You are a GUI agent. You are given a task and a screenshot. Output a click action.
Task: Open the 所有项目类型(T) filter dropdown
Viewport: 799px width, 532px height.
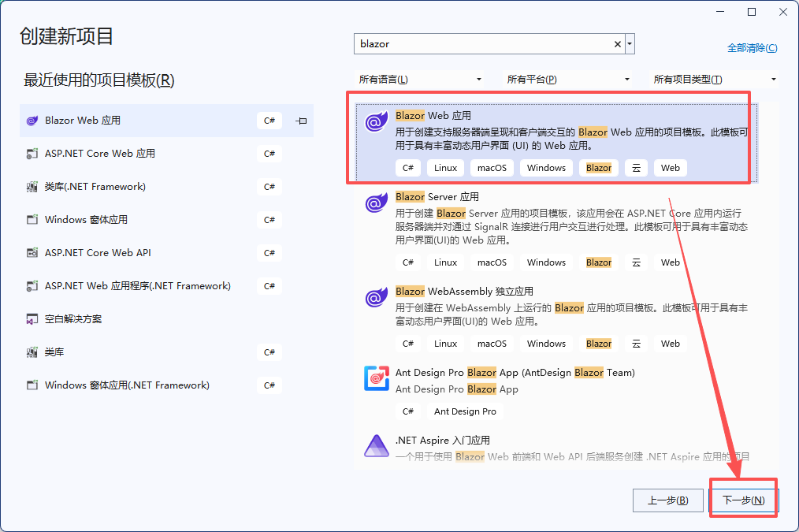point(715,80)
